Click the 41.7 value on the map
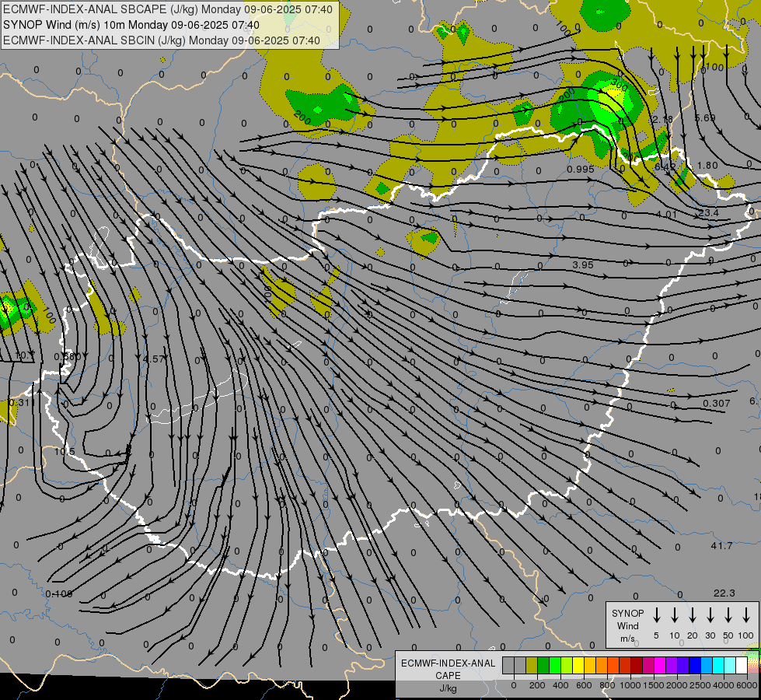Viewport: 761px width, 700px height. pyautogui.click(x=721, y=545)
